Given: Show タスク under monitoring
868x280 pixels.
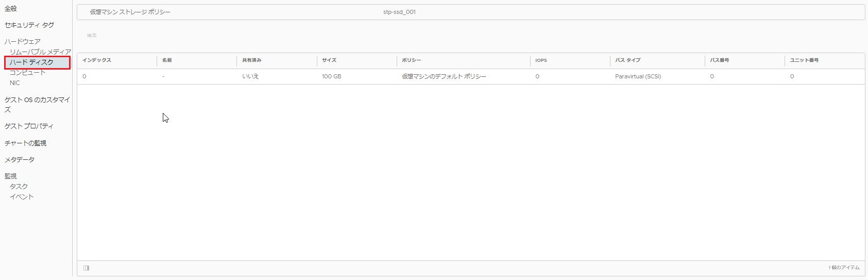Looking at the screenshot, I should click(19, 187).
